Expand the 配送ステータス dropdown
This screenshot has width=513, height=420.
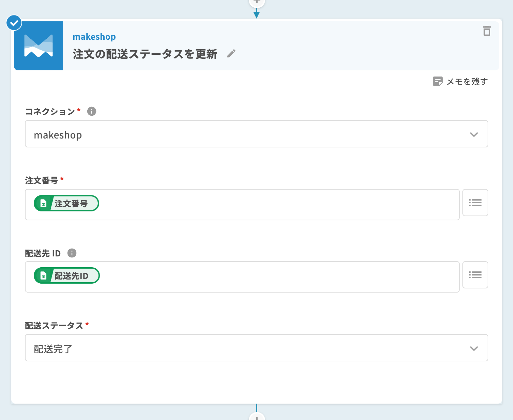(256, 348)
